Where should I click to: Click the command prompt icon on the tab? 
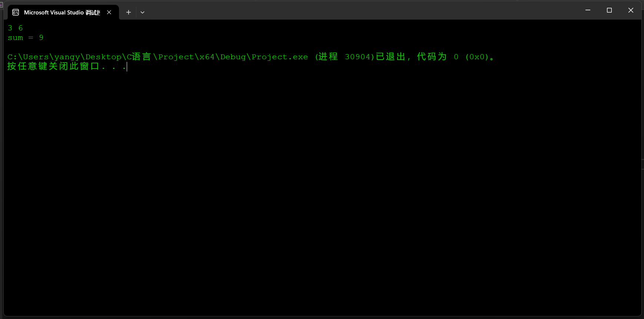(x=16, y=12)
